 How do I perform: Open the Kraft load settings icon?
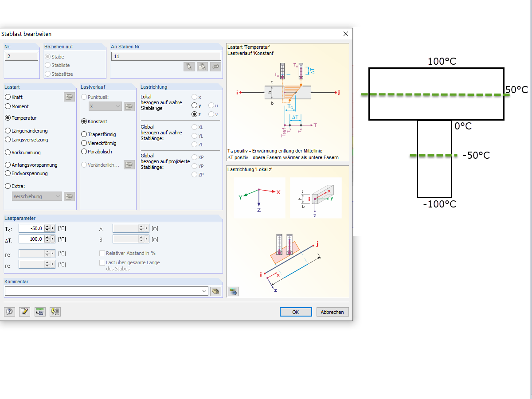69,97
